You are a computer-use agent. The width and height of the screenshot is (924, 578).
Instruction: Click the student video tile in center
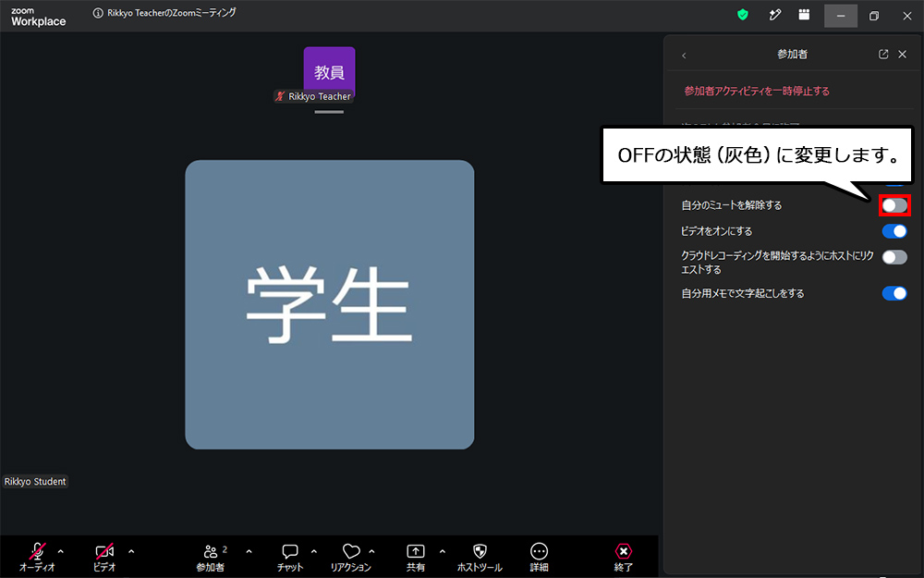(x=330, y=304)
